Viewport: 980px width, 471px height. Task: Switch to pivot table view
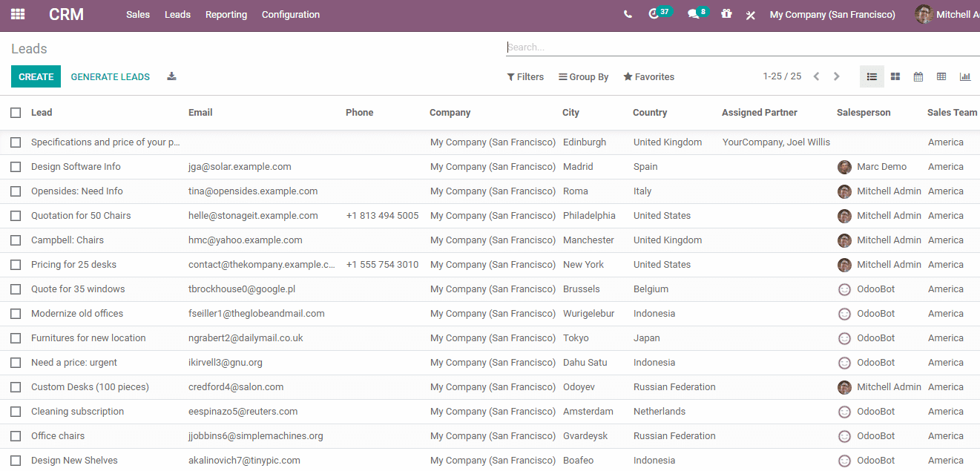(x=941, y=76)
